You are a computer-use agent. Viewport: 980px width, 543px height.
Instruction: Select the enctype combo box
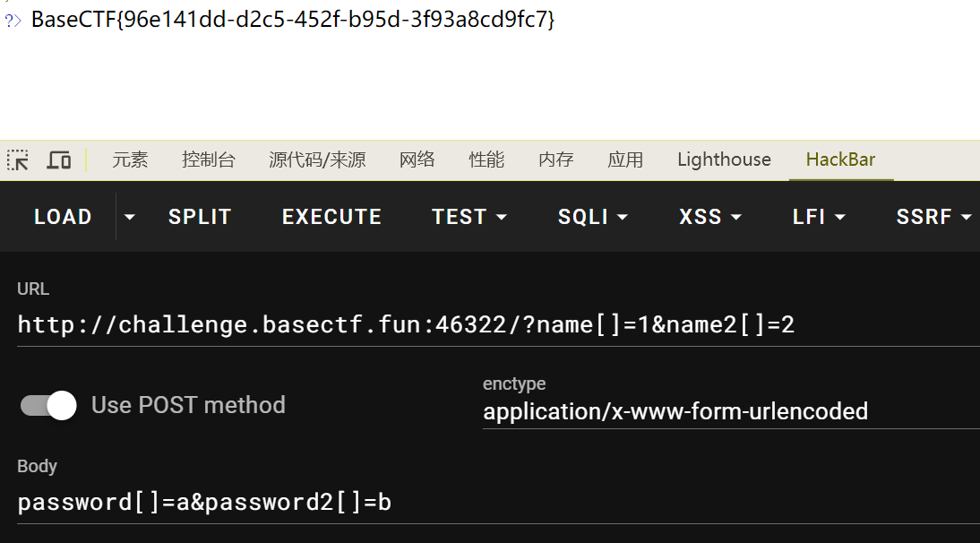(x=726, y=411)
